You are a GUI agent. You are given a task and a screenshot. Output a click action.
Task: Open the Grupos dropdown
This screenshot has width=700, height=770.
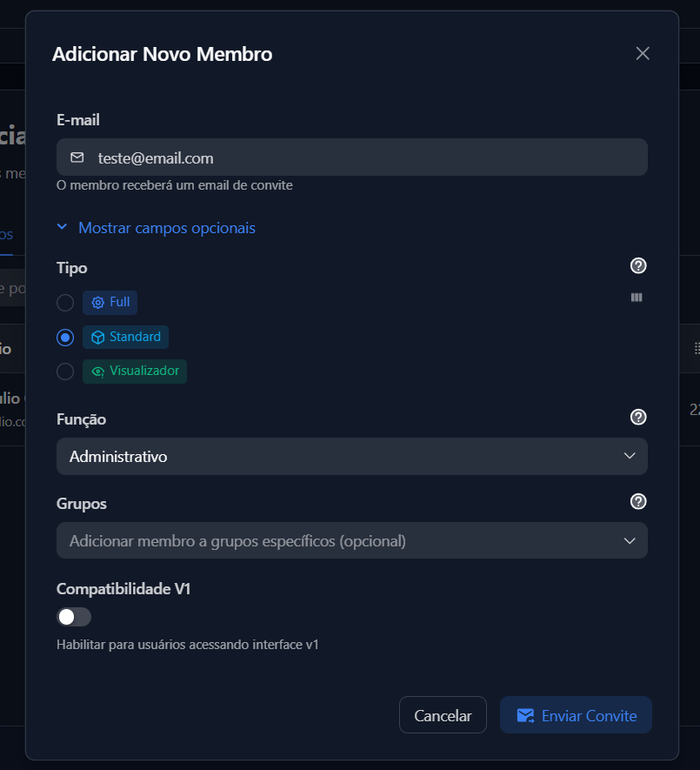click(351, 541)
